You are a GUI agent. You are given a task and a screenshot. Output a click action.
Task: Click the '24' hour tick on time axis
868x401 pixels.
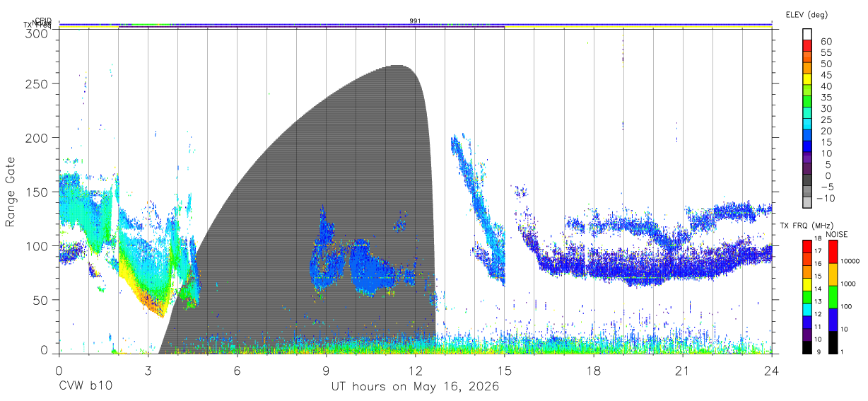[771, 371]
